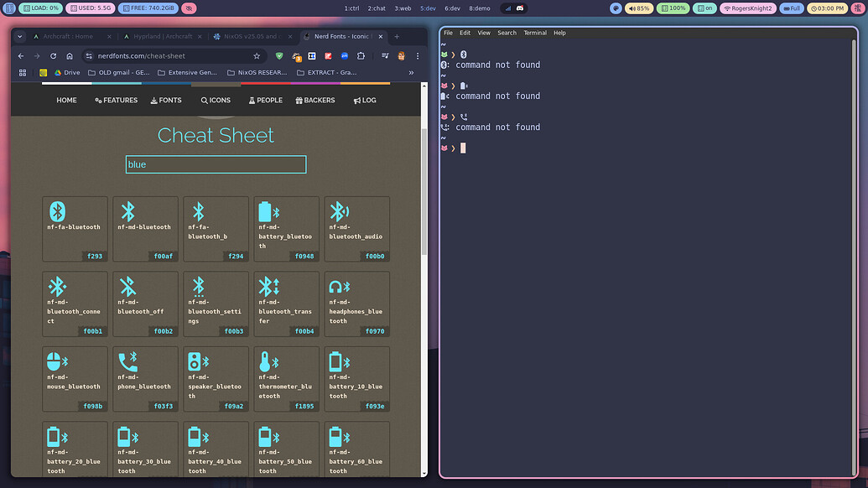This screenshot has width=868, height=488.
Task: Reload the nerdfonts cheat sheet page
Action: pyautogui.click(x=52, y=55)
